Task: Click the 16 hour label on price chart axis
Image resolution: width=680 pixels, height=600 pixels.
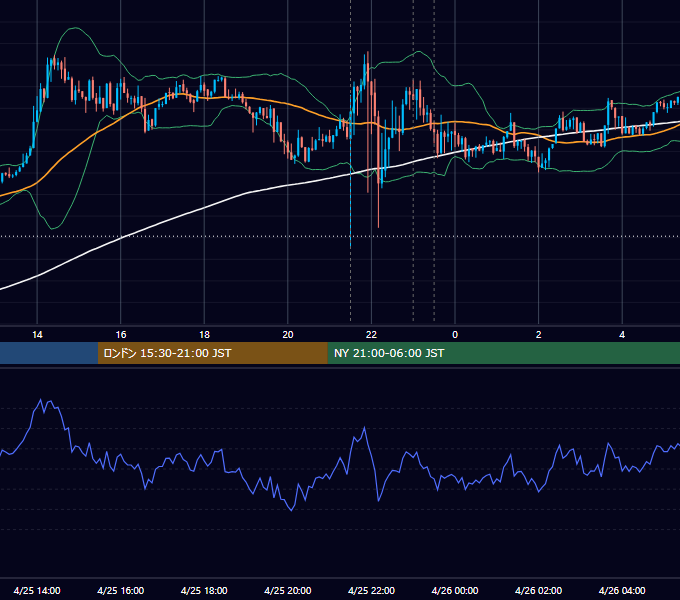Action: [x=121, y=335]
